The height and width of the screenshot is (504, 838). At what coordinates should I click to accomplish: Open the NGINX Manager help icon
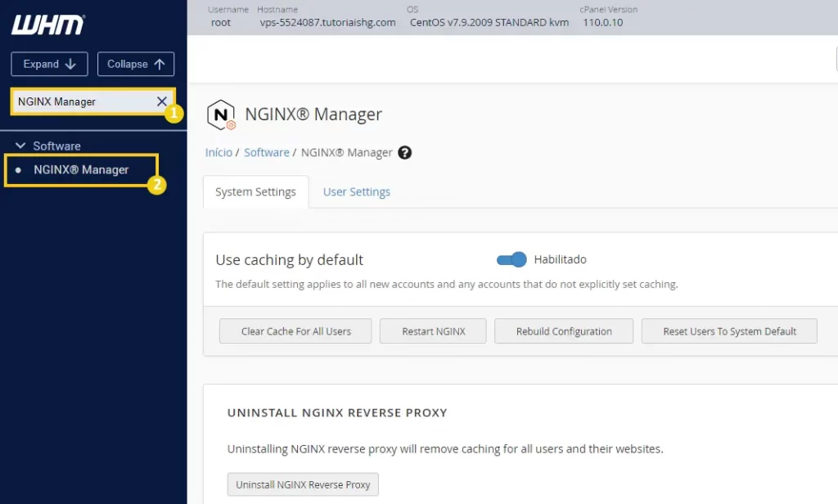404,153
